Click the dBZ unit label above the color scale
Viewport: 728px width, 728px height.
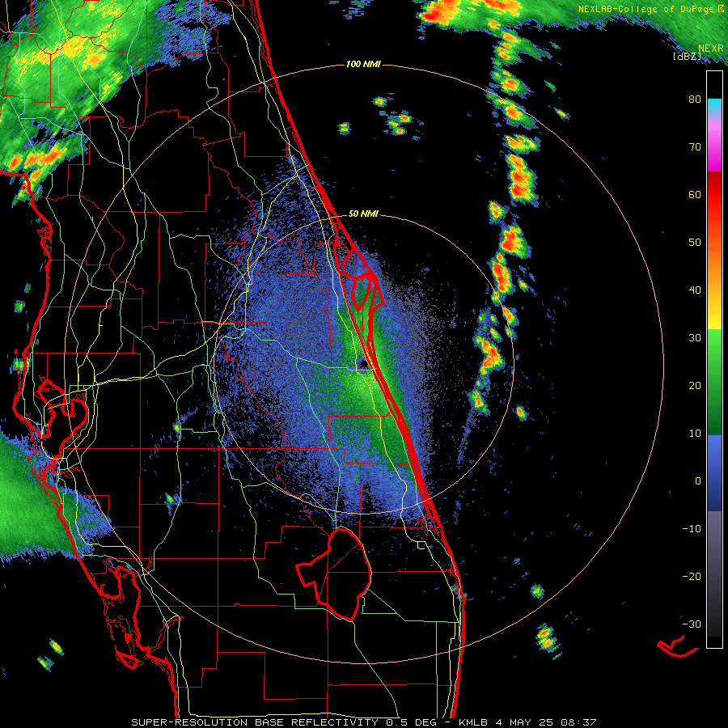687,57
